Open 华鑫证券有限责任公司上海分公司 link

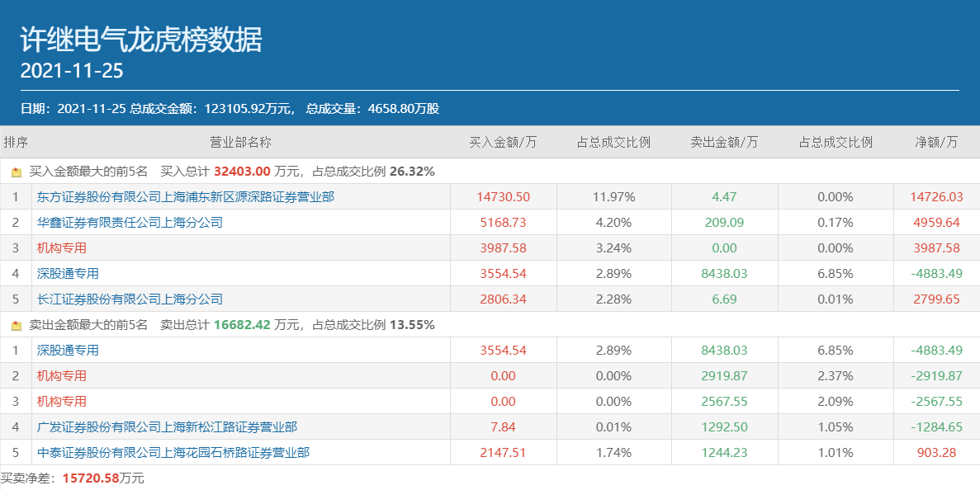[x=130, y=222]
